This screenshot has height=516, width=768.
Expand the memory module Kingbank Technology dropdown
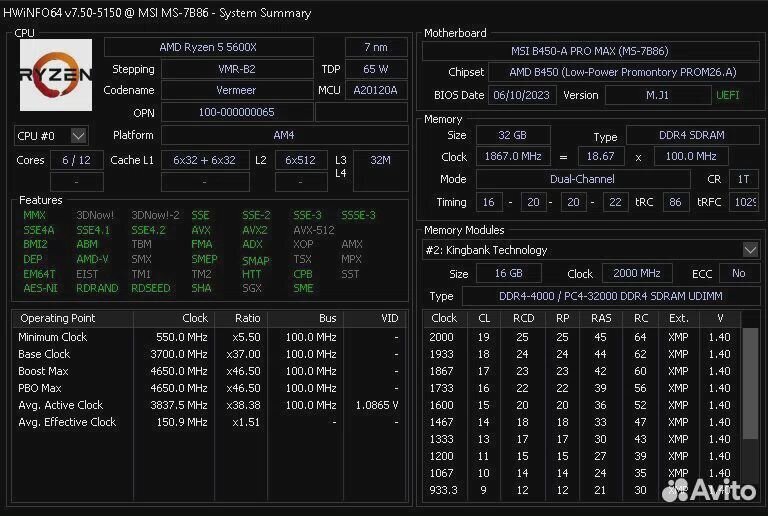click(x=750, y=250)
